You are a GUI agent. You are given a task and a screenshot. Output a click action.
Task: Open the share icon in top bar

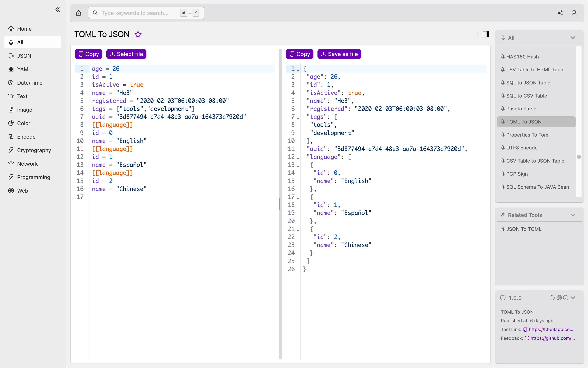[x=560, y=13]
